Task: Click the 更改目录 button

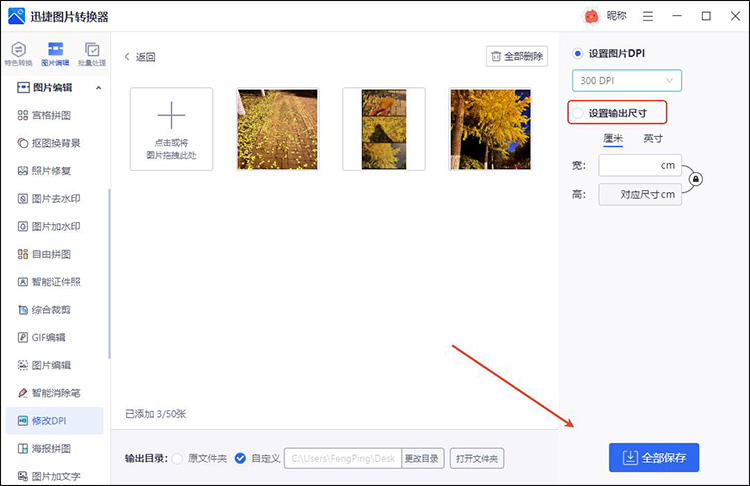Action: pos(423,458)
